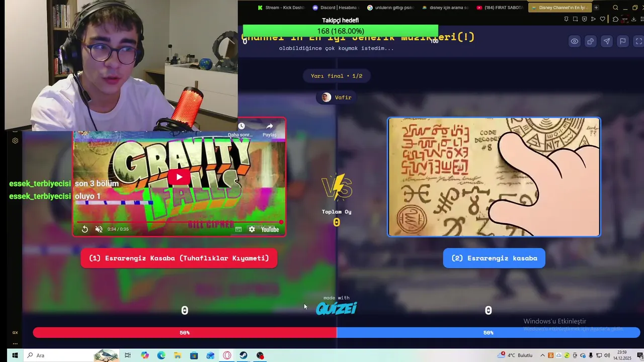Open notifications center icon
Image resolution: width=644 pixels, height=362 pixels.
639,355
